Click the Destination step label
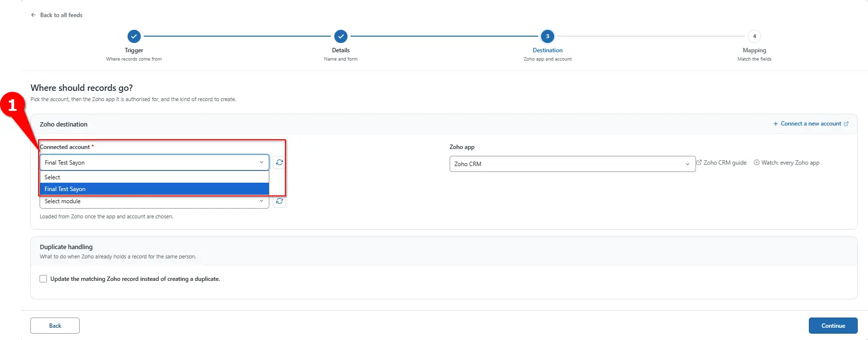Screen dimensions: 868x340 pos(547,50)
